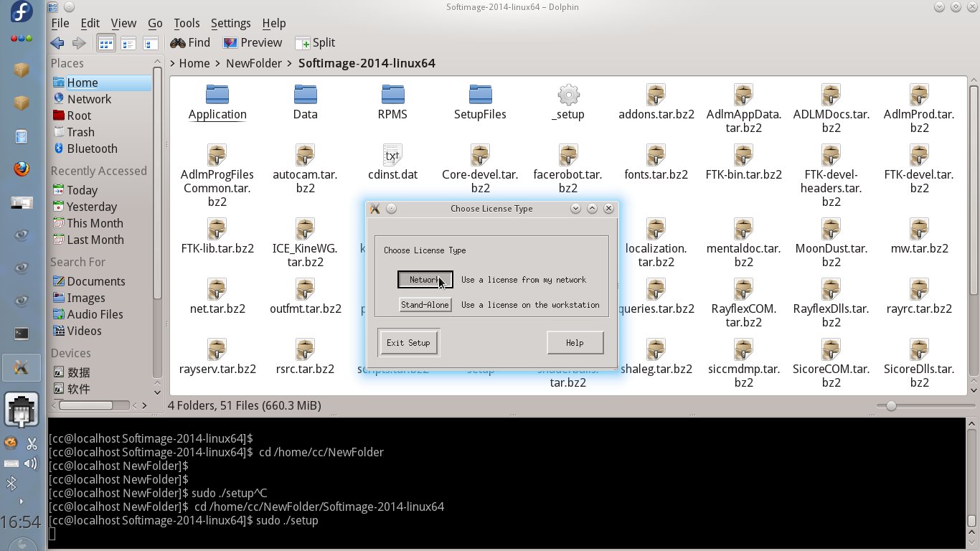
Task: Select the RPMS folder icon
Action: (393, 94)
